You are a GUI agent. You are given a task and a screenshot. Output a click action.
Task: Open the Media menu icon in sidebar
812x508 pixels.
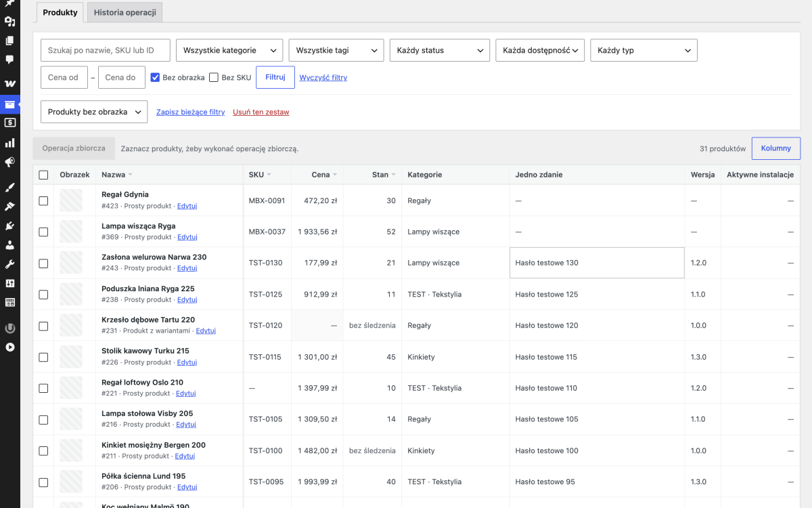tap(10, 22)
